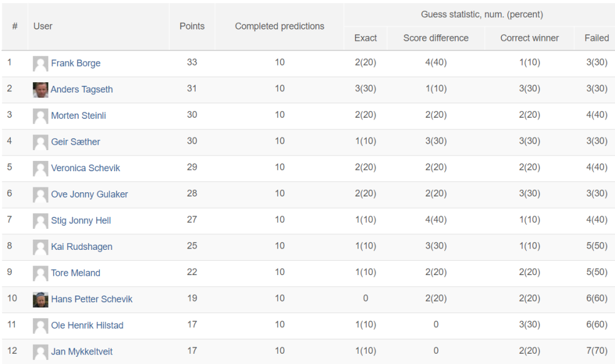
Task: Click Jan Mykkeltveit's name link
Action: tap(82, 352)
